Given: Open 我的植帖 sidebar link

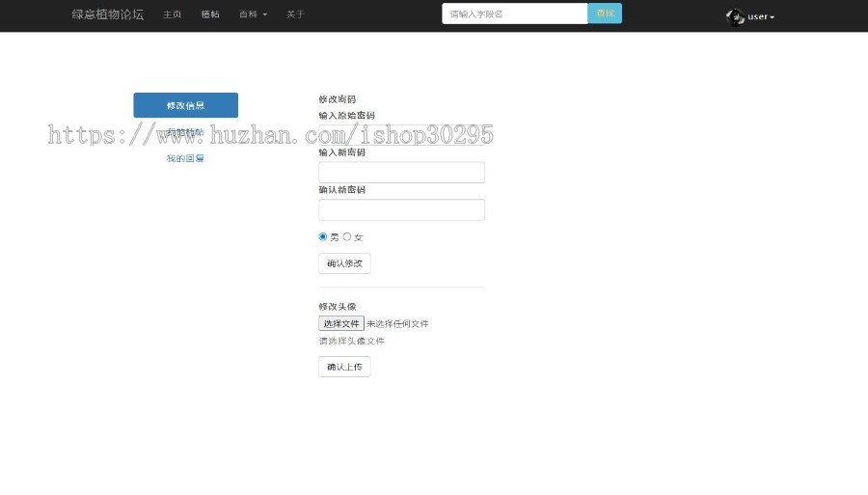Looking at the screenshot, I should click(x=185, y=132).
